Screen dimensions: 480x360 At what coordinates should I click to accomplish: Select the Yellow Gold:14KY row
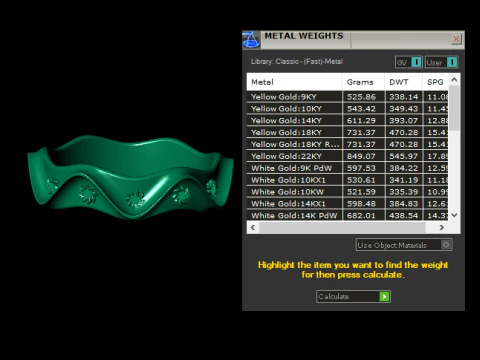click(347, 121)
